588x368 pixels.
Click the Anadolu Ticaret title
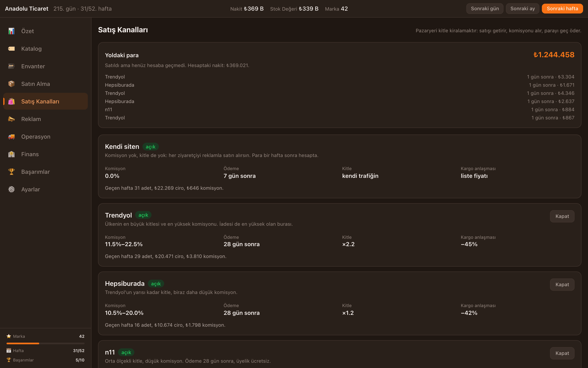pos(27,9)
